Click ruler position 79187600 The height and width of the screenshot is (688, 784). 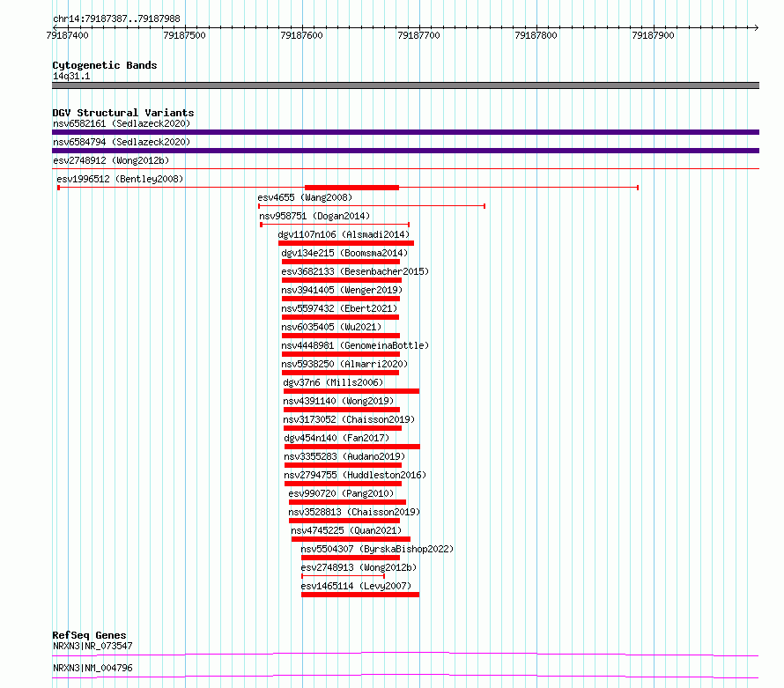click(301, 35)
